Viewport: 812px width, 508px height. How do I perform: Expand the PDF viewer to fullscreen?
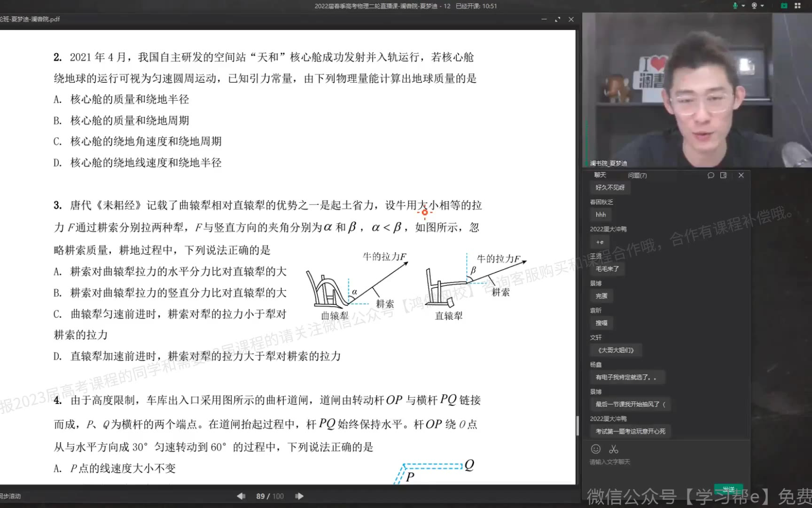557,19
